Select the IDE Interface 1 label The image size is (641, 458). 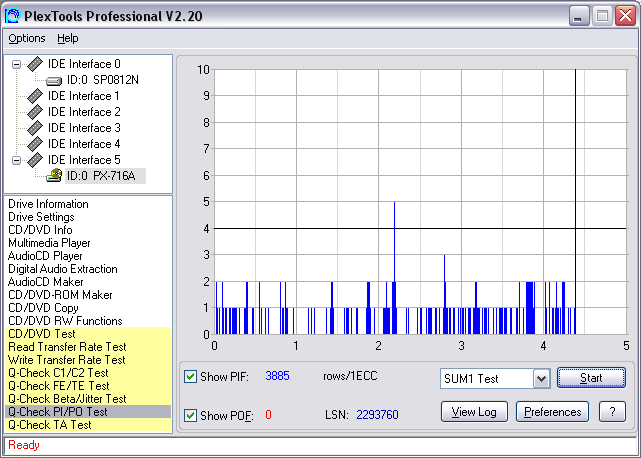point(83,96)
